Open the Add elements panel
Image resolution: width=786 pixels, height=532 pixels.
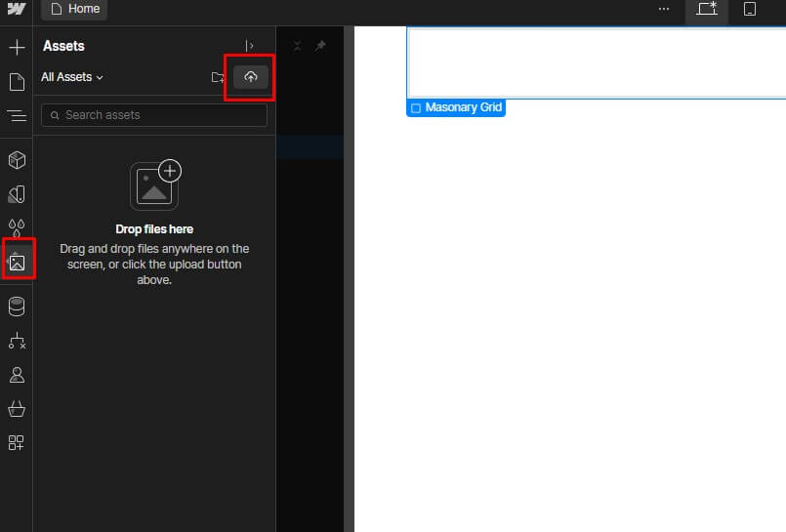pyautogui.click(x=17, y=48)
